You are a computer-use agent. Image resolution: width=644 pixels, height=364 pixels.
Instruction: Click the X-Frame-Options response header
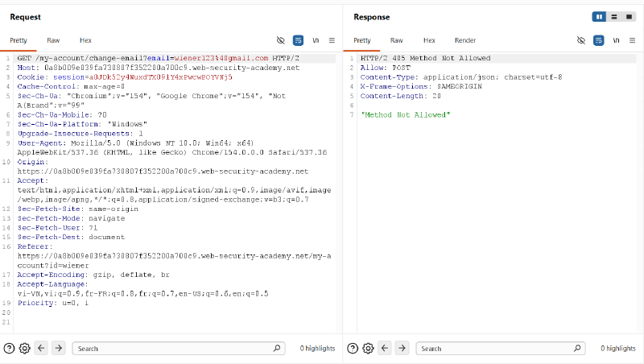pos(421,87)
